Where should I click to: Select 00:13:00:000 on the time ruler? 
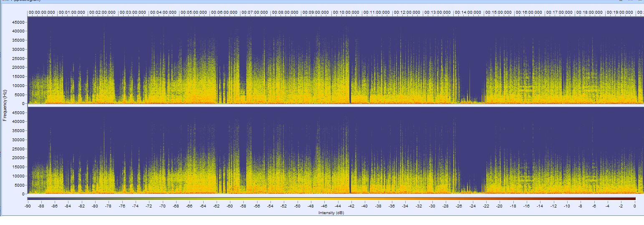(438, 12)
